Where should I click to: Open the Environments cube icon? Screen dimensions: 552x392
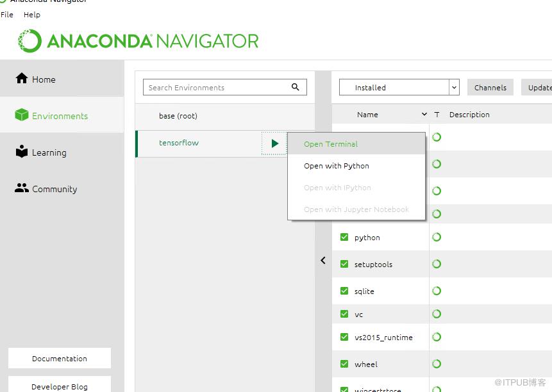(21, 115)
